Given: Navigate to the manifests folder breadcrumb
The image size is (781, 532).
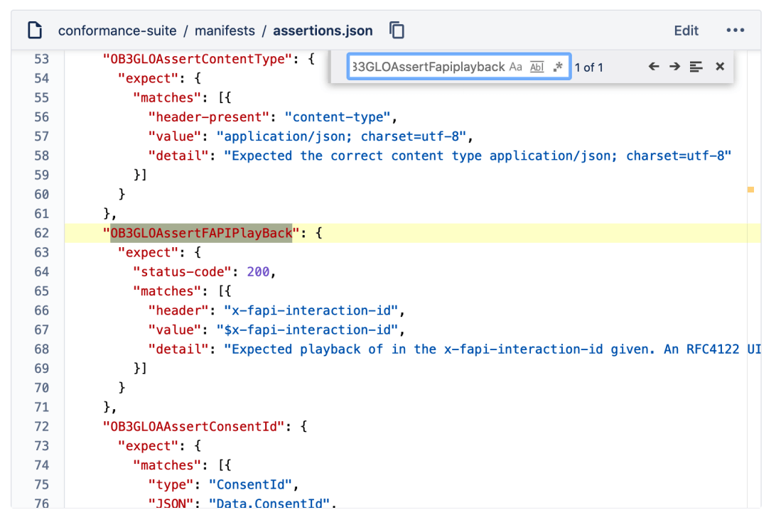Looking at the screenshot, I should [x=225, y=31].
